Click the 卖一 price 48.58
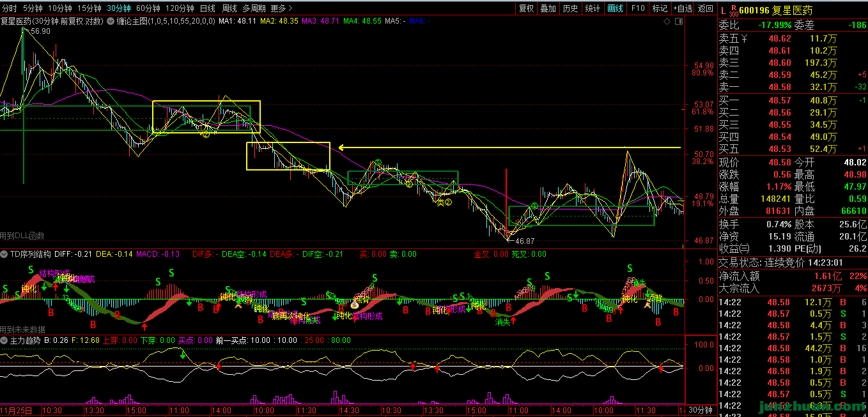 click(779, 87)
